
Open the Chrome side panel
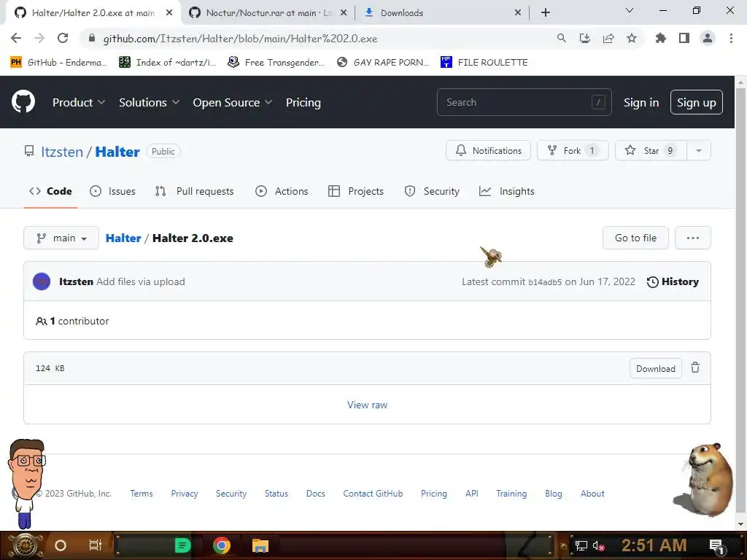tap(684, 38)
